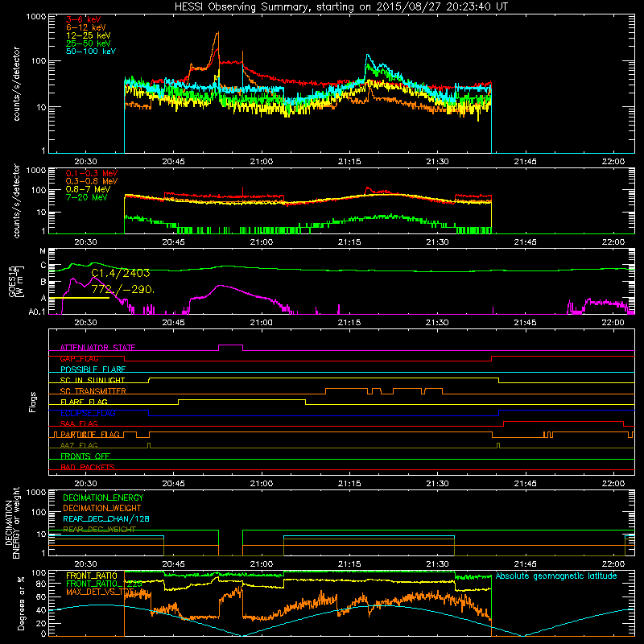The image size is (644, 644).
Task: Click the green FRONT_RATIO_>225 legend label
Action: [x=105, y=584]
